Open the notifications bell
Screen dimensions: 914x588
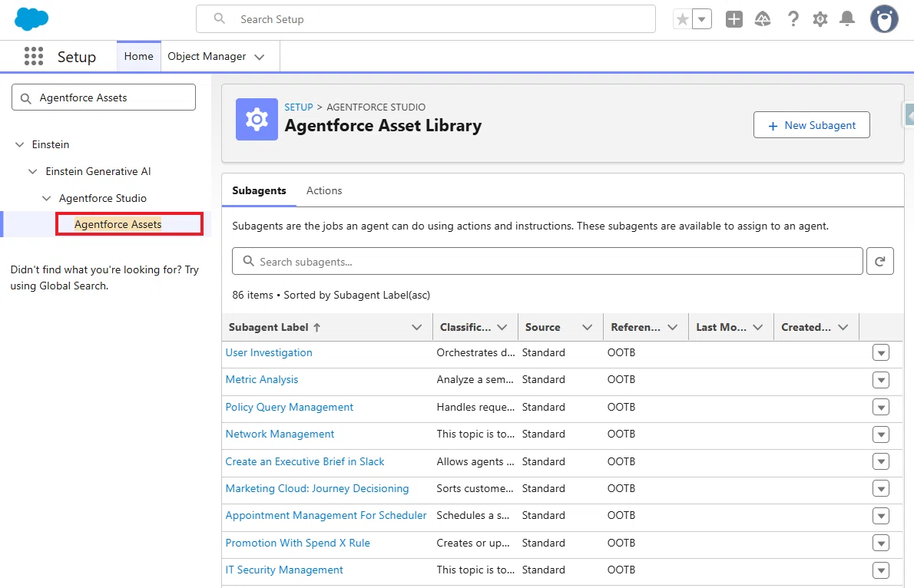[x=847, y=19]
